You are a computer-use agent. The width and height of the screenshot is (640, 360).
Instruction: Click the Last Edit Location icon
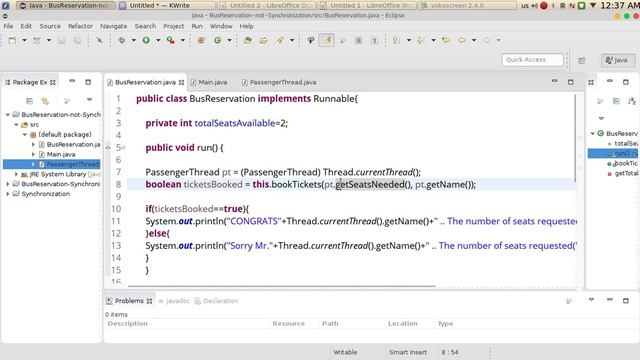click(446, 40)
